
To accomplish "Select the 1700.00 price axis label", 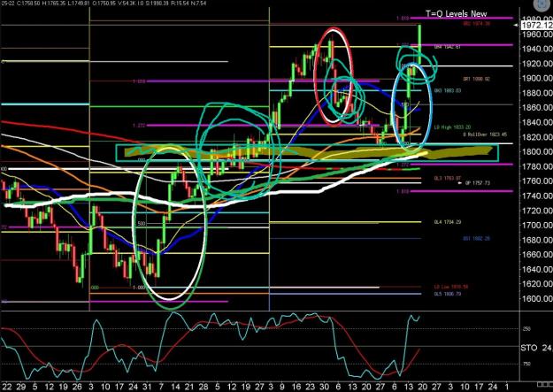I will pos(537,225).
